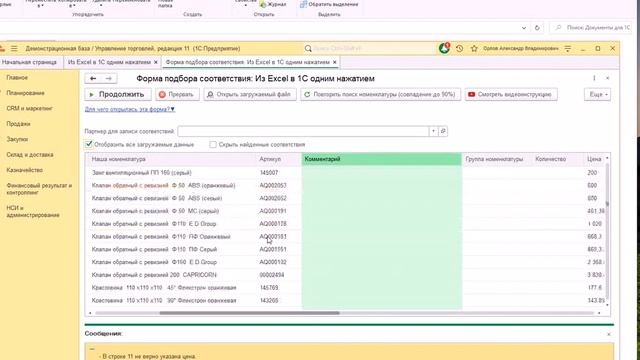Viewport: 640px width, 360px height.
Task: Open 'НСИ и администрирование' section
Action: (33, 211)
